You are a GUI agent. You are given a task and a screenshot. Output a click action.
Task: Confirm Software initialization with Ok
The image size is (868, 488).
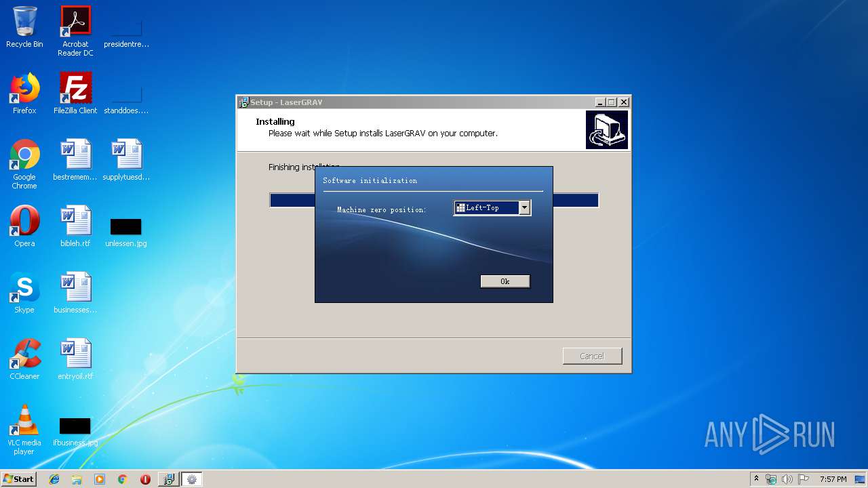[505, 281]
